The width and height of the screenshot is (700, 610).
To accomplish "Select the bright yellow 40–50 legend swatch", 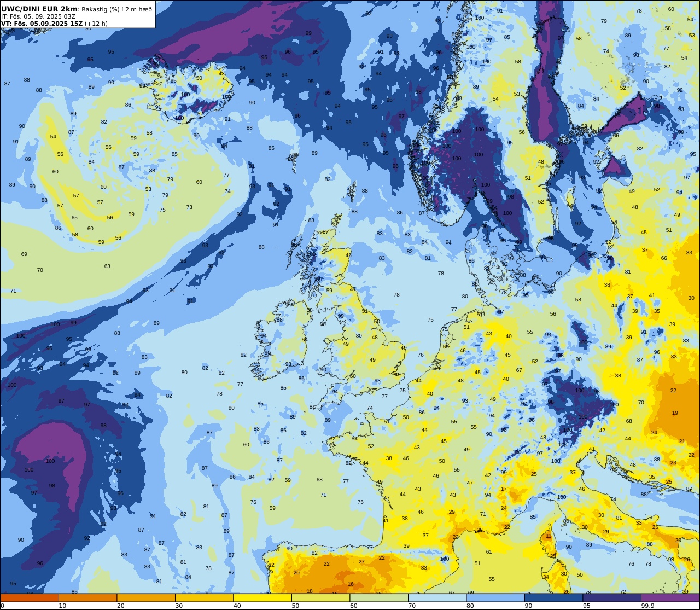I will tap(262, 597).
